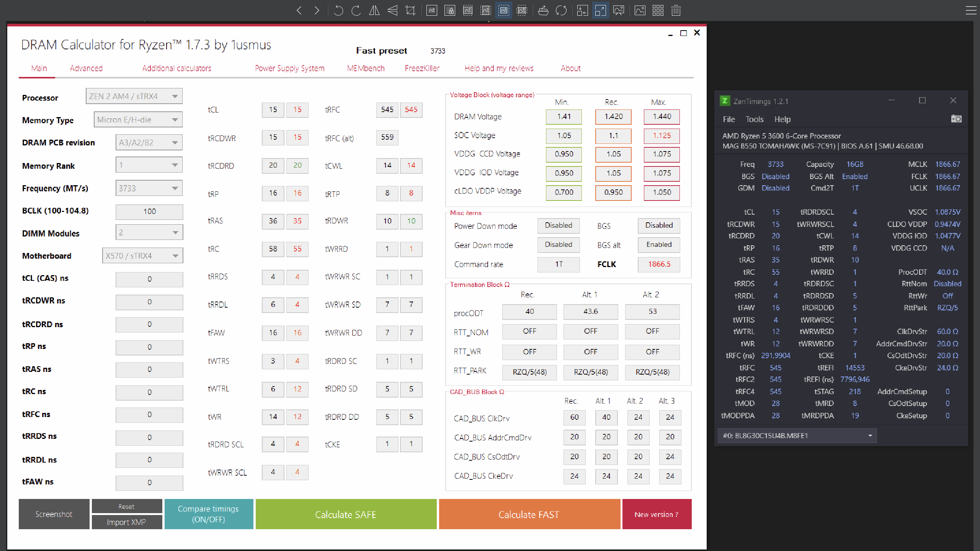Toggle Command rate 1T button
Screen dimensions: 980x551
(x=559, y=264)
